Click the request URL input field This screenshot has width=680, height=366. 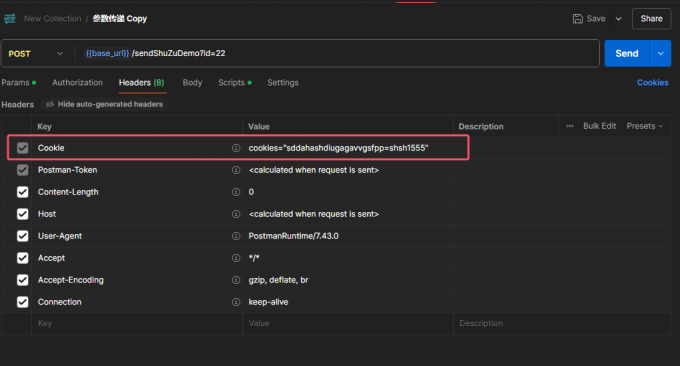pyautogui.click(x=337, y=53)
